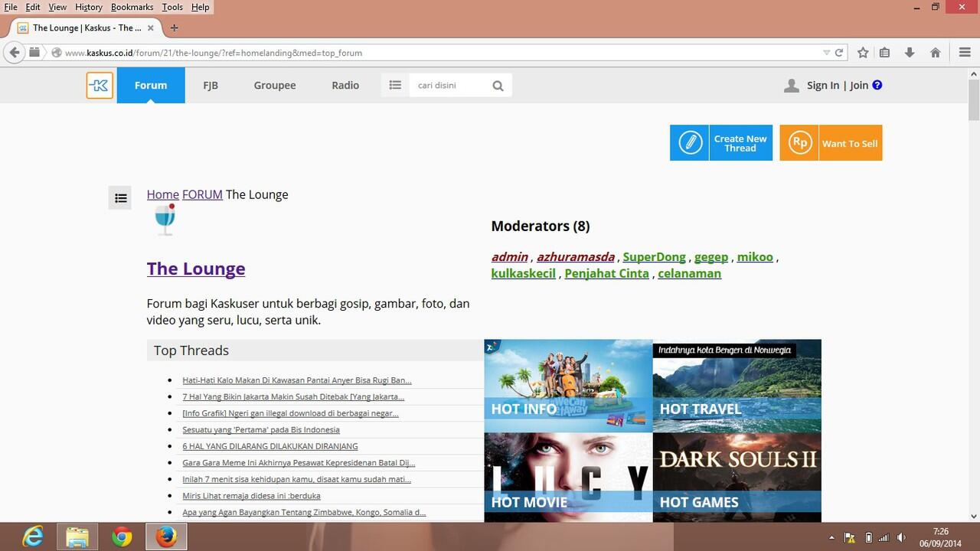The height and width of the screenshot is (551, 980).
Task: Open the HOT TRAVEL thumbnail
Action: (737, 386)
